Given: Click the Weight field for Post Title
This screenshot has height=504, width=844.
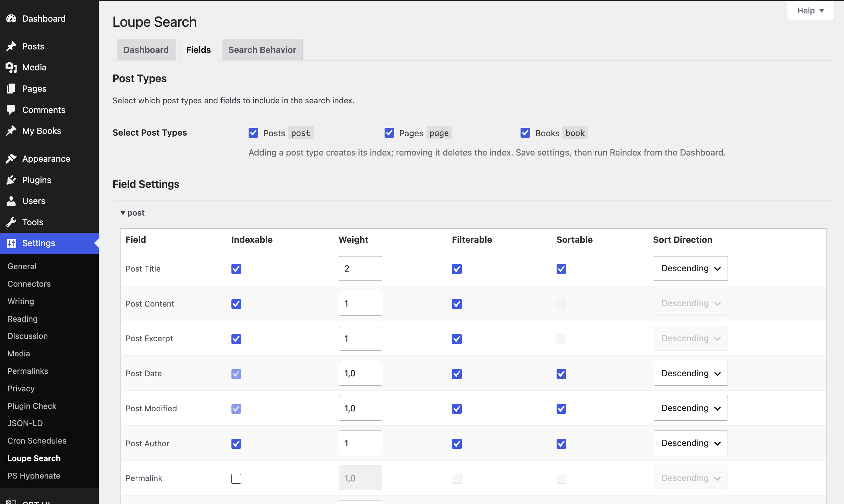Looking at the screenshot, I should 360,268.
